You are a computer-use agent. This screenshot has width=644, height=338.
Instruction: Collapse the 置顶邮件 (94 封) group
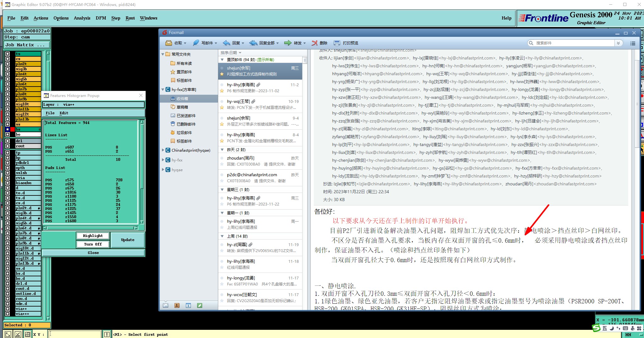pyautogui.click(x=222, y=60)
